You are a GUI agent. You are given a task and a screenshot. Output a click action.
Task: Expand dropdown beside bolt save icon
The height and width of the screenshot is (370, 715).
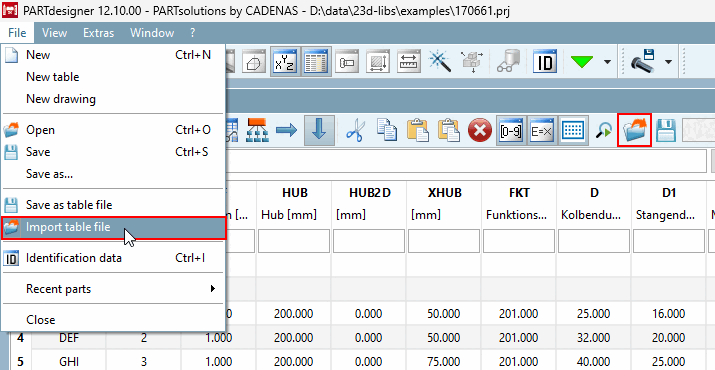pos(668,62)
